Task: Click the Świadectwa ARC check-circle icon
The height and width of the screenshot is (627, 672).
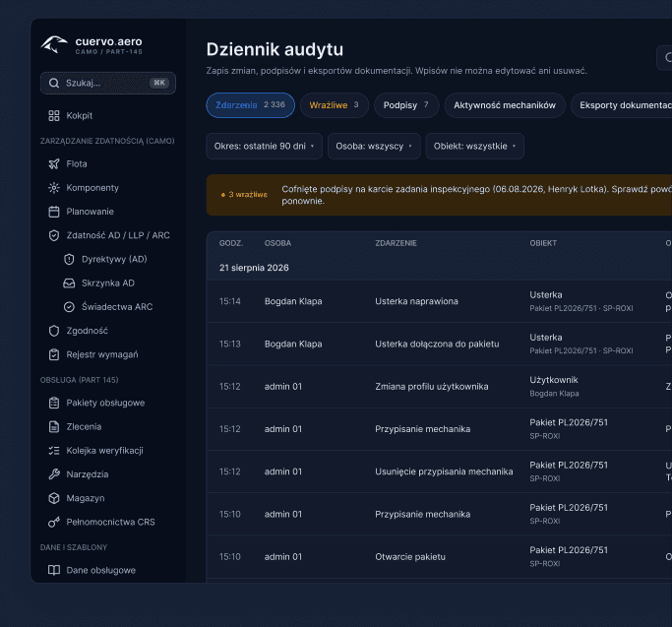Action: coord(69,307)
